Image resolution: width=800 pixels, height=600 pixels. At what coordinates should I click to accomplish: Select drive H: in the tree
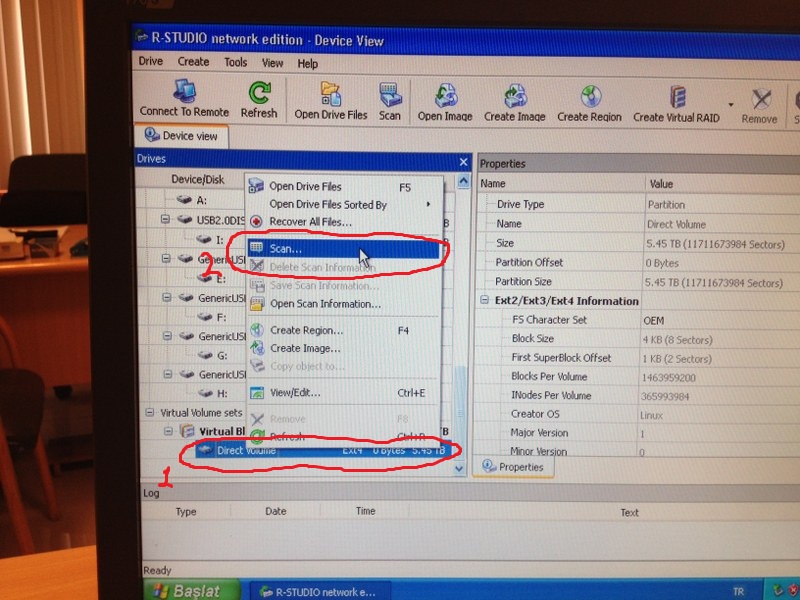213,393
